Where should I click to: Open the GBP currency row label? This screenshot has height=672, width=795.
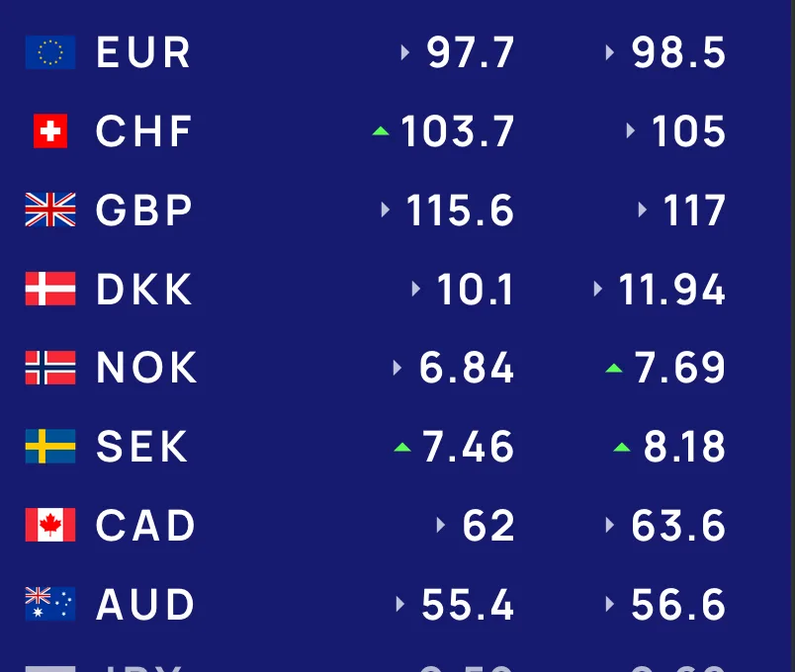[144, 210]
